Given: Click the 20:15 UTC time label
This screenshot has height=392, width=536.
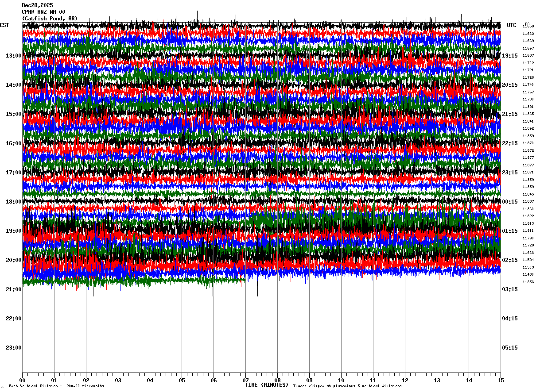Looking at the screenshot, I should coord(510,85).
